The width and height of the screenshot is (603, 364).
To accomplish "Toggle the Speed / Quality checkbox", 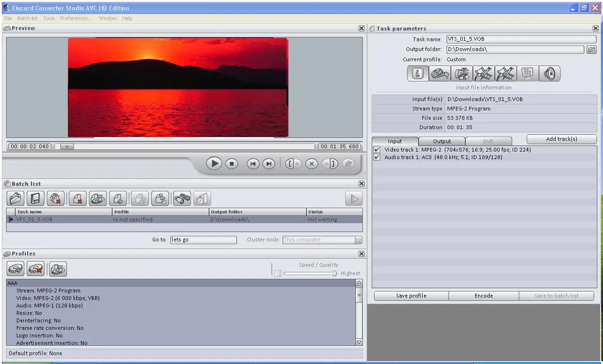I will [278, 273].
